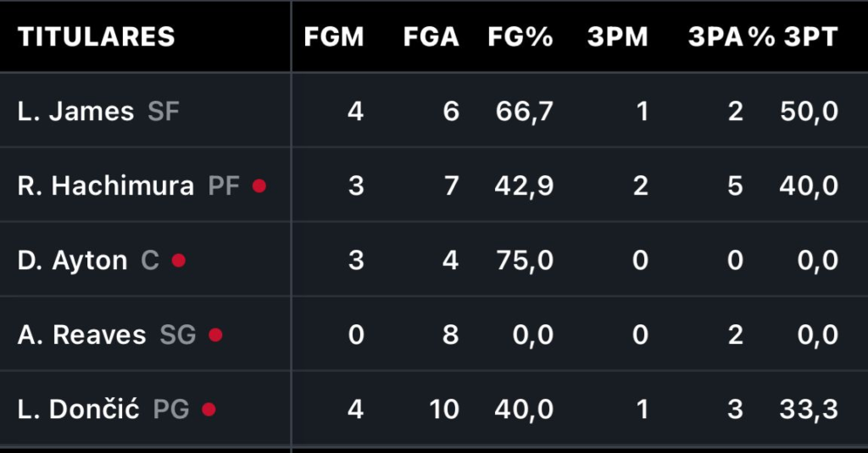This screenshot has height=453, width=868.
Task: Sort table by FG% column
Action: tap(520, 37)
